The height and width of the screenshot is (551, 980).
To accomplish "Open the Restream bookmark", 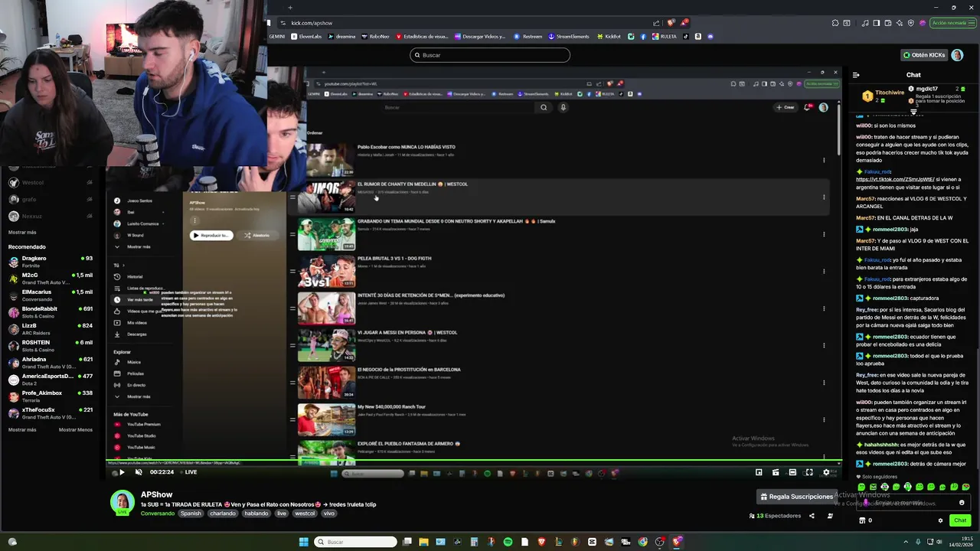I will [528, 36].
